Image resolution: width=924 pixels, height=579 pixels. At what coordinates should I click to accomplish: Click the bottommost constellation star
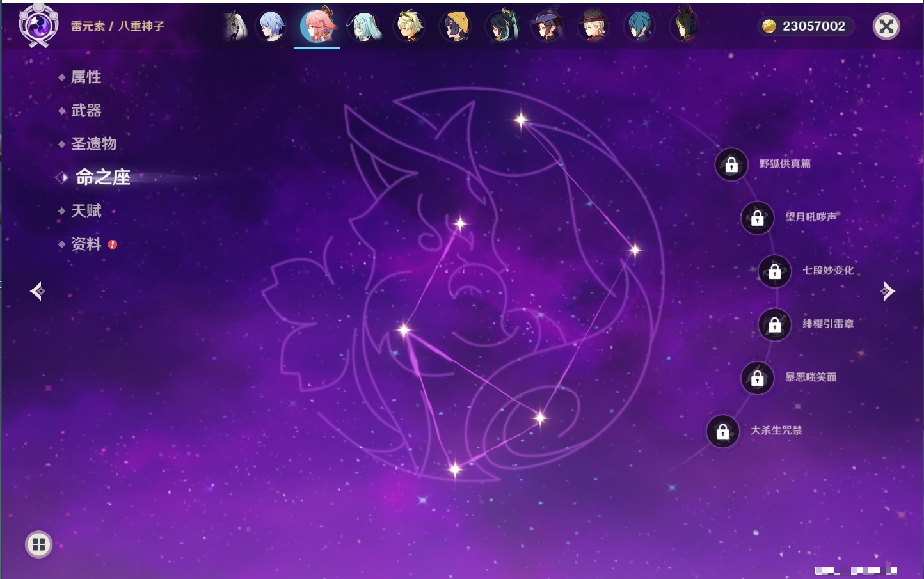(455, 470)
